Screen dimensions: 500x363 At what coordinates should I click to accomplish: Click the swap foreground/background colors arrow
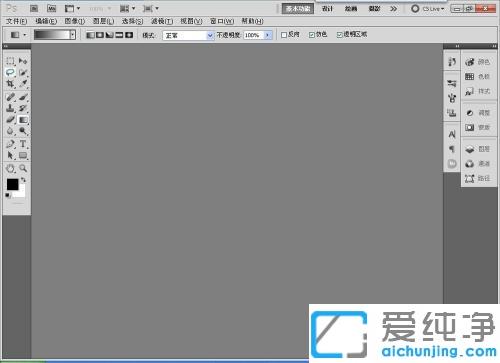click(23, 180)
